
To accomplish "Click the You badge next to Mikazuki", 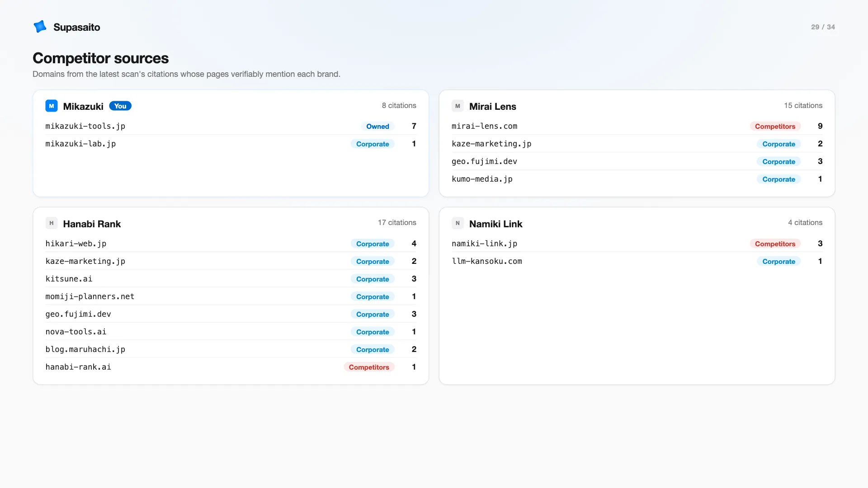I will (120, 106).
